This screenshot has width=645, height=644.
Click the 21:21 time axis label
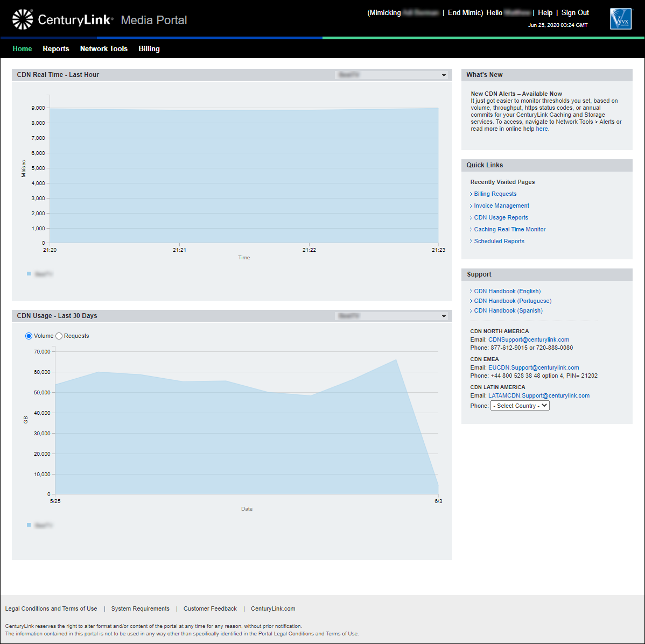pyautogui.click(x=179, y=250)
